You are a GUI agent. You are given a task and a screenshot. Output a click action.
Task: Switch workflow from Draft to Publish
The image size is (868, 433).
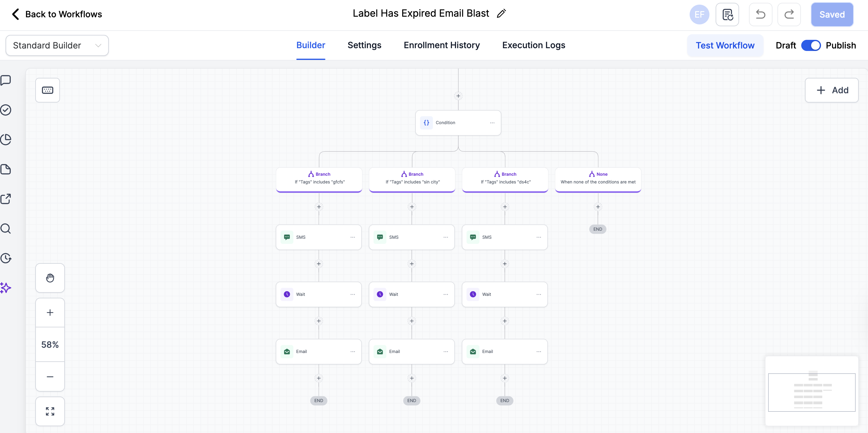811,45
